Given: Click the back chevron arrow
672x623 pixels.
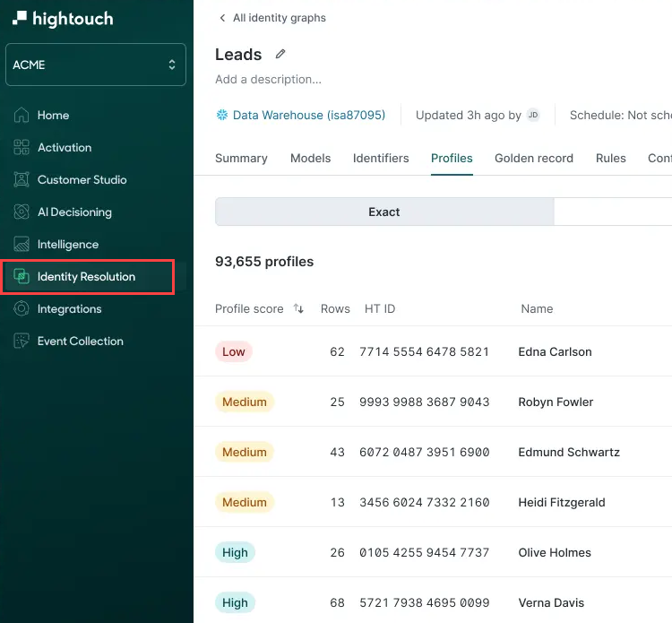Looking at the screenshot, I should tap(222, 18).
